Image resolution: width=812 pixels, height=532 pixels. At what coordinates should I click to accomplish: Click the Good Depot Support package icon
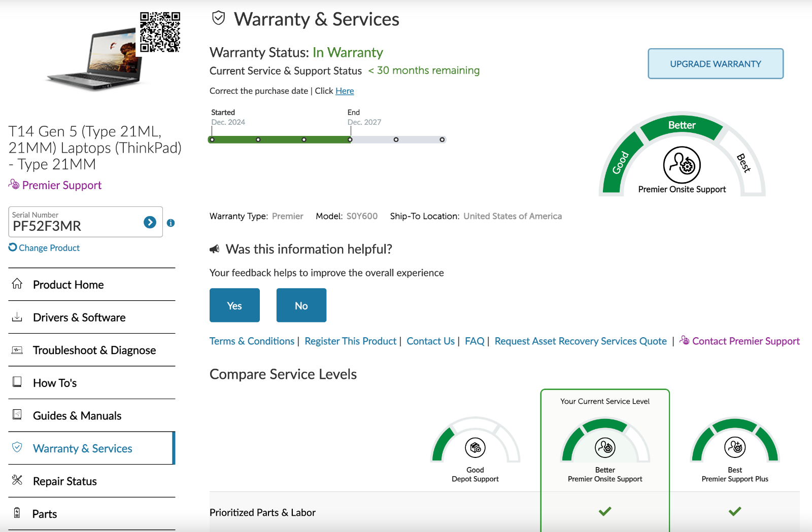476,448
